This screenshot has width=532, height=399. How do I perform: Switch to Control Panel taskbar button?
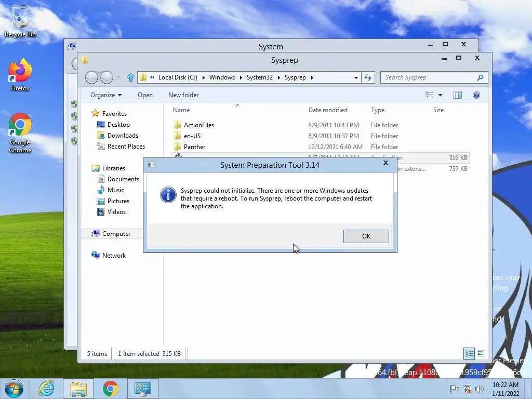[142, 389]
